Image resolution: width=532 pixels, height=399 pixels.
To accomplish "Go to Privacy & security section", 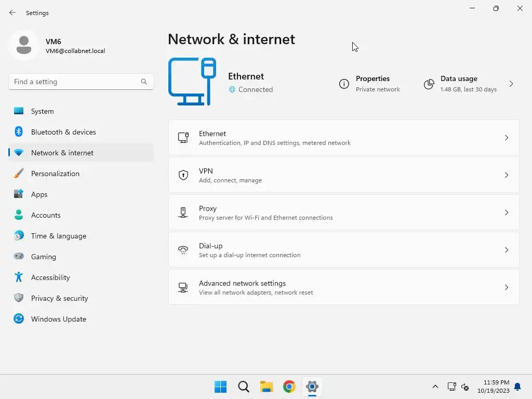I will (59, 298).
